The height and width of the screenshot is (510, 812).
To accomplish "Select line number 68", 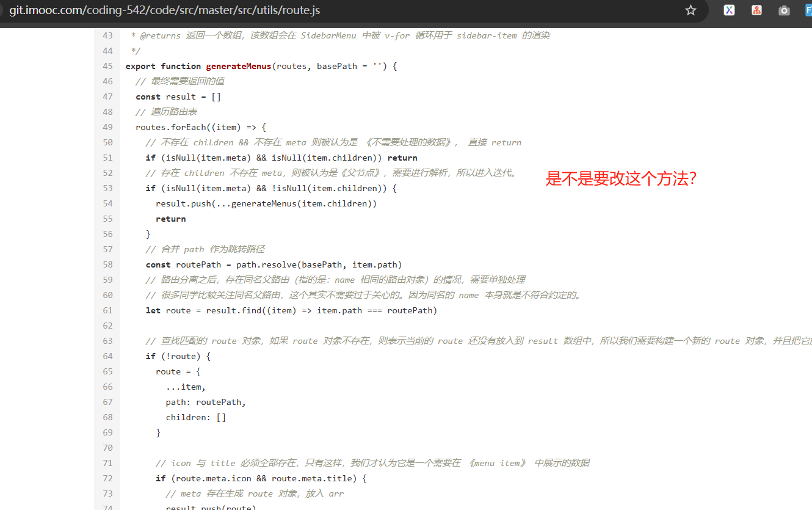I will tap(107, 417).
